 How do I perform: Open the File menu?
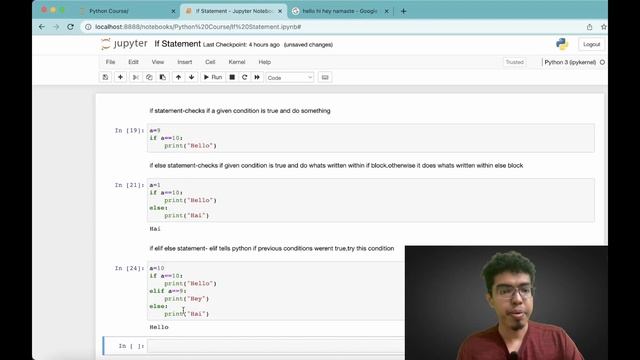click(x=110, y=62)
